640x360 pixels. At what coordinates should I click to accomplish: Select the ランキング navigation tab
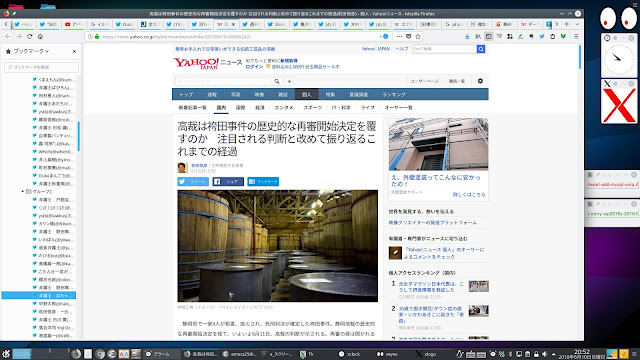click(394, 94)
